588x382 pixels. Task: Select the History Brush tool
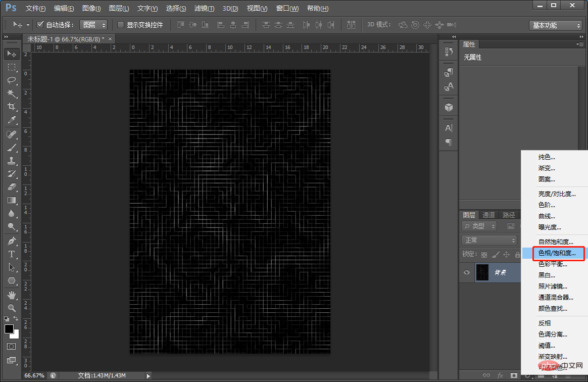point(12,174)
